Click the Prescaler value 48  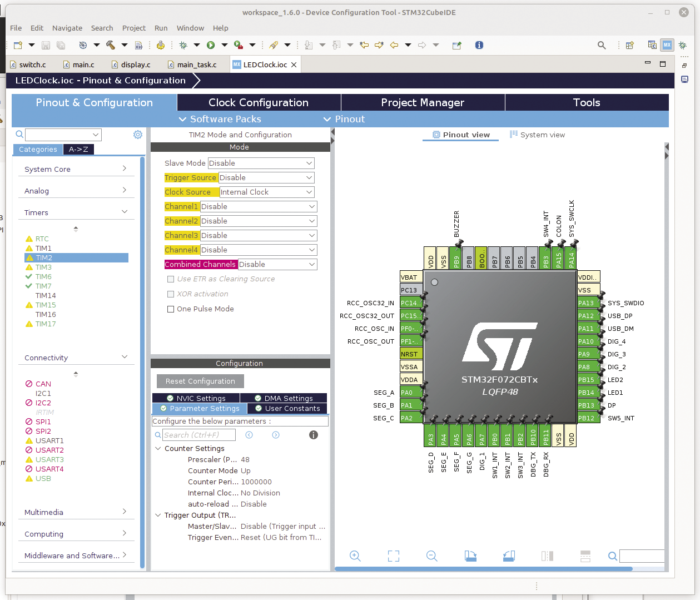click(x=245, y=459)
